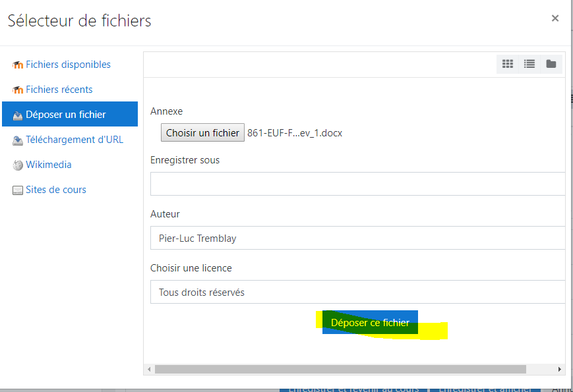Open the Choisir une licence dropdown

pyautogui.click(x=358, y=292)
